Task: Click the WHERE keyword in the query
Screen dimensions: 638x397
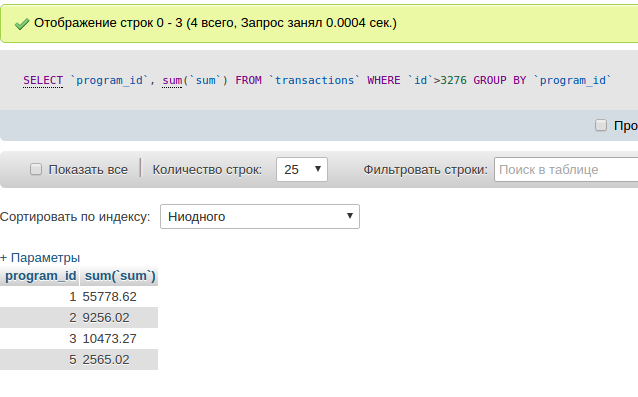Action: click(x=384, y=81)
